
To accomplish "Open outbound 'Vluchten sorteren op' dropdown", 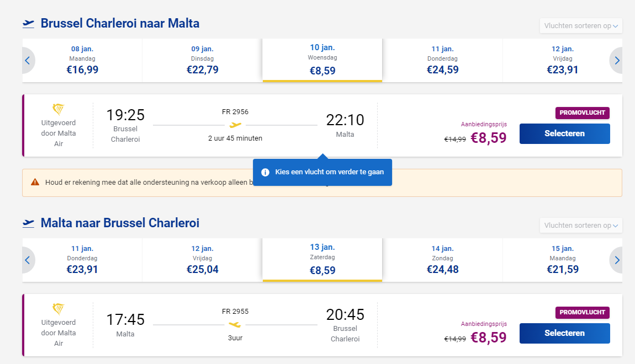I will [x=581, y=26].
